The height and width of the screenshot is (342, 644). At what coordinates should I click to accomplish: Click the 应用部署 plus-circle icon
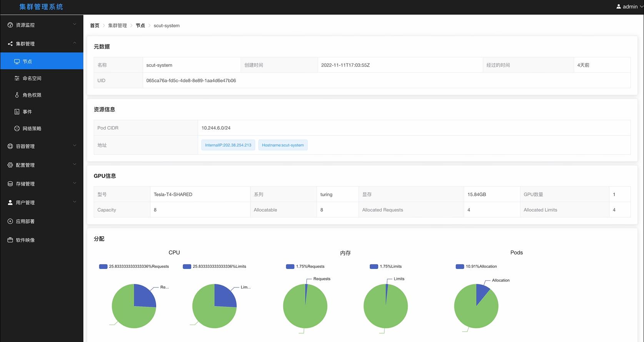click(10, 221)
